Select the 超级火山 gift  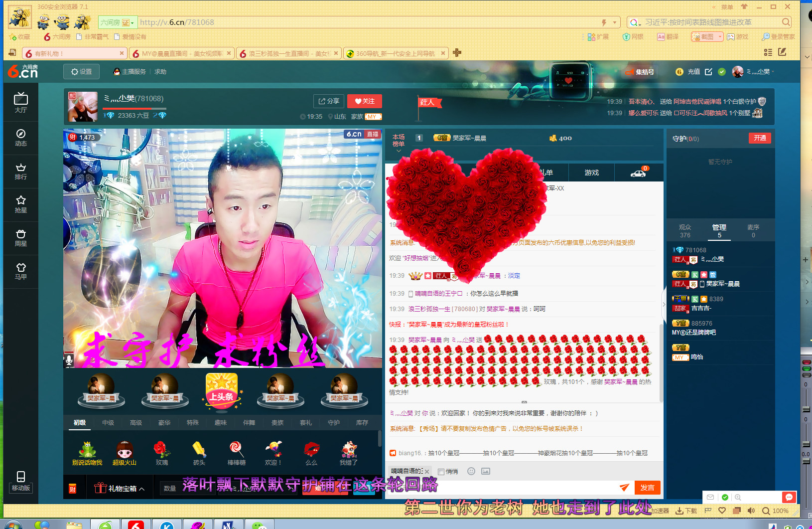point(124,453)
